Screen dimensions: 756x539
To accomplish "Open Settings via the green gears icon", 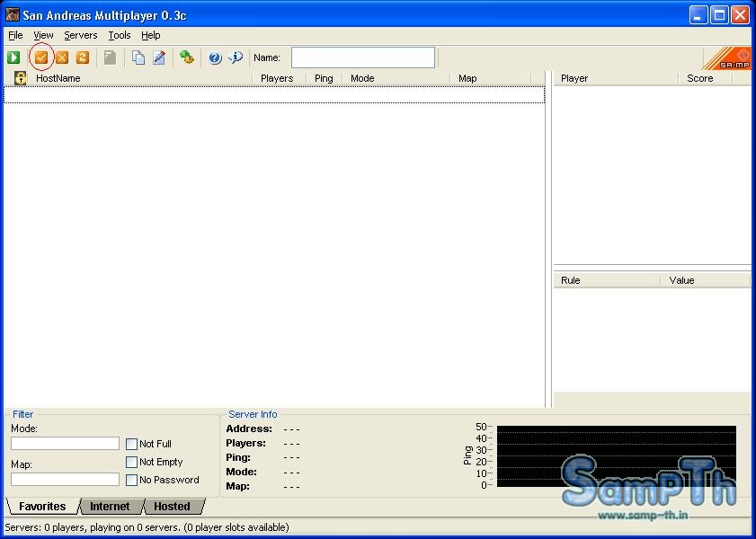I will click(187, 57).
